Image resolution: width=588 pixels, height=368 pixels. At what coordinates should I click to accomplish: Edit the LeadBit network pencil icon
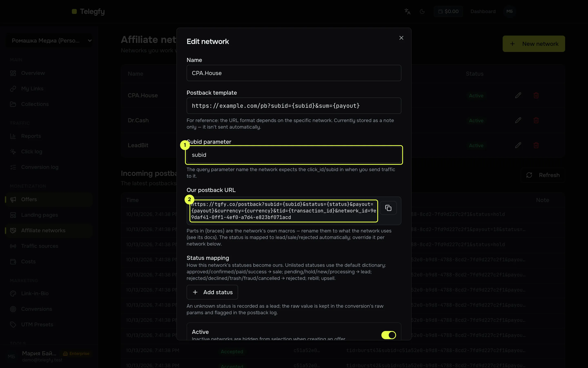pyautogui.click(x=518, y=145)
